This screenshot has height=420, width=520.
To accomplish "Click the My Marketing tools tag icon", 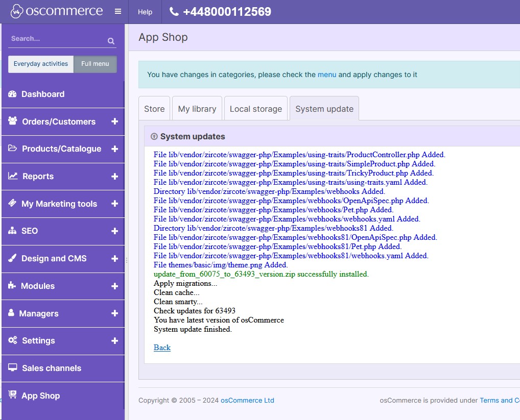I will point(12,203).
